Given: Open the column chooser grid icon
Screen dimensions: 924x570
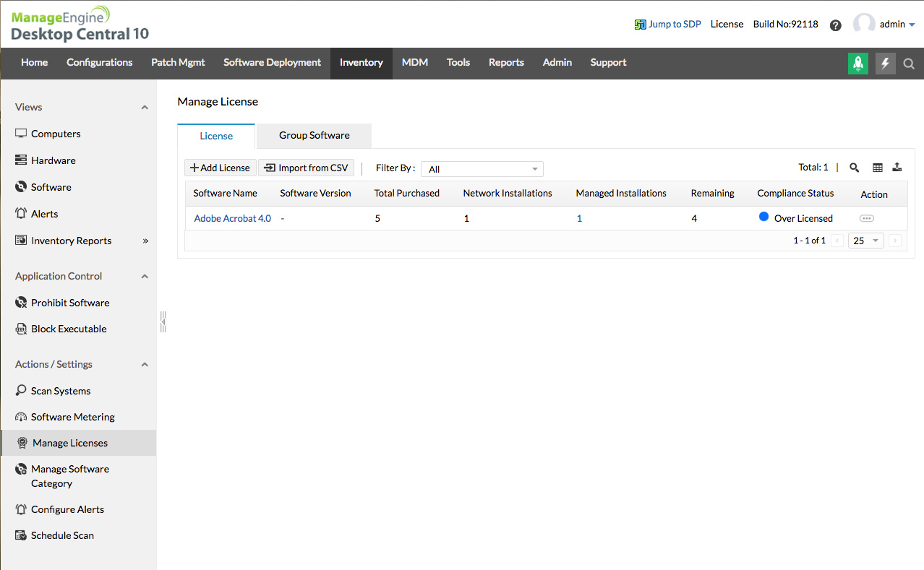Looking at the screenshot, I should 878,168.
